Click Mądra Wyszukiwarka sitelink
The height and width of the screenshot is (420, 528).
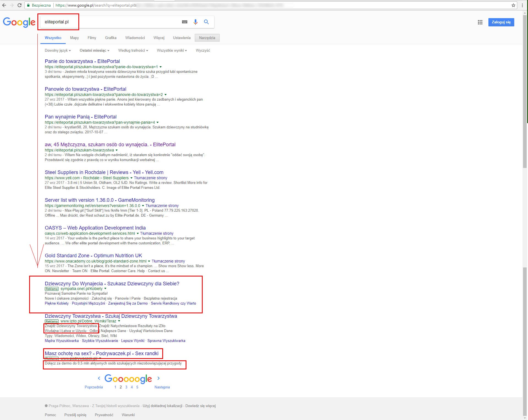(x=62, y=341)
